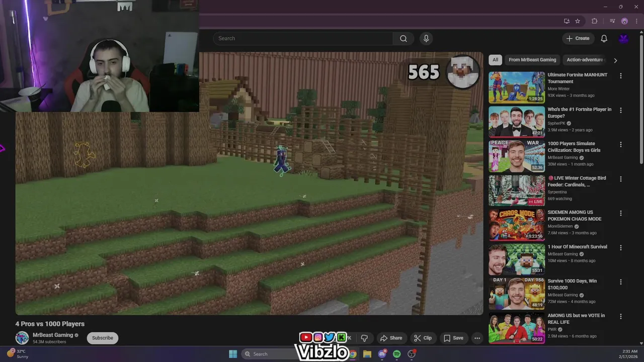The width and height of the screenshot is (644, 362).
Task: Open more actions ellipsis below the video
Action: (477, 338)
